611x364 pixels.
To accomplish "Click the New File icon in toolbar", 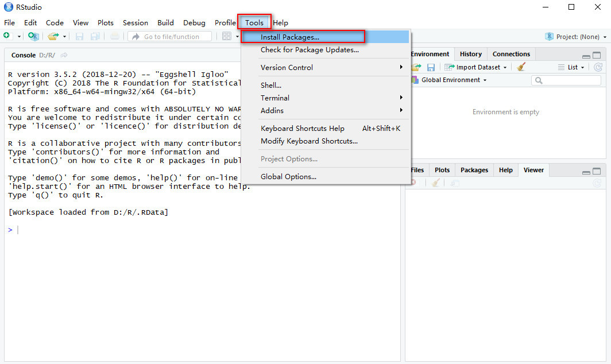I will 7,36.
